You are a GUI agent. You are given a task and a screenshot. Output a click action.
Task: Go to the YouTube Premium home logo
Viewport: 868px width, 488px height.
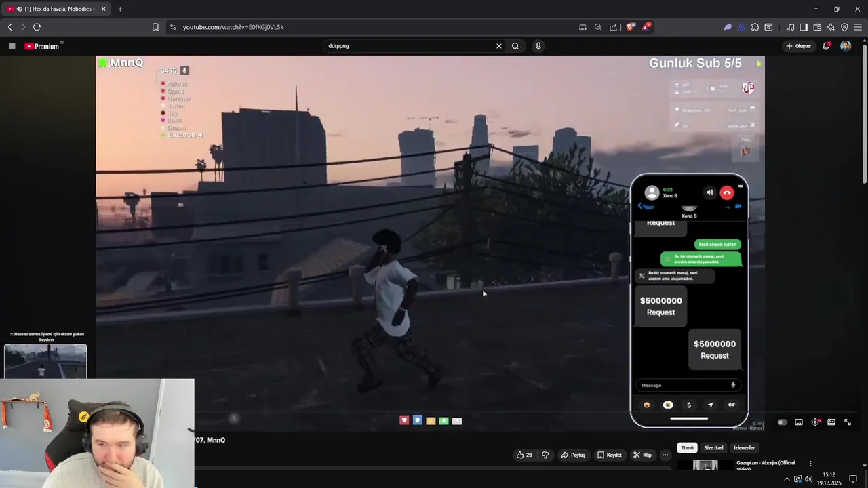[x=42, y=46]
